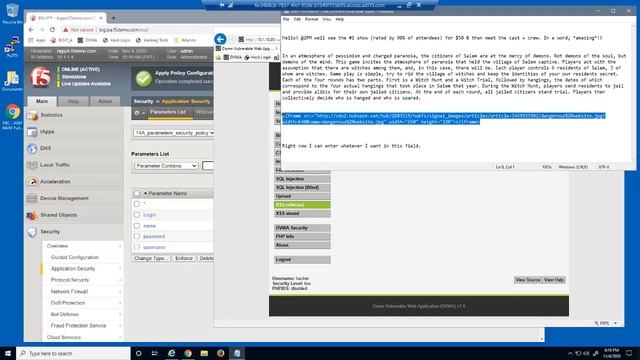Open a new tab in Chrome
Image resolution: width=640 pixels, height=360 pixels.
coord(113,18)
